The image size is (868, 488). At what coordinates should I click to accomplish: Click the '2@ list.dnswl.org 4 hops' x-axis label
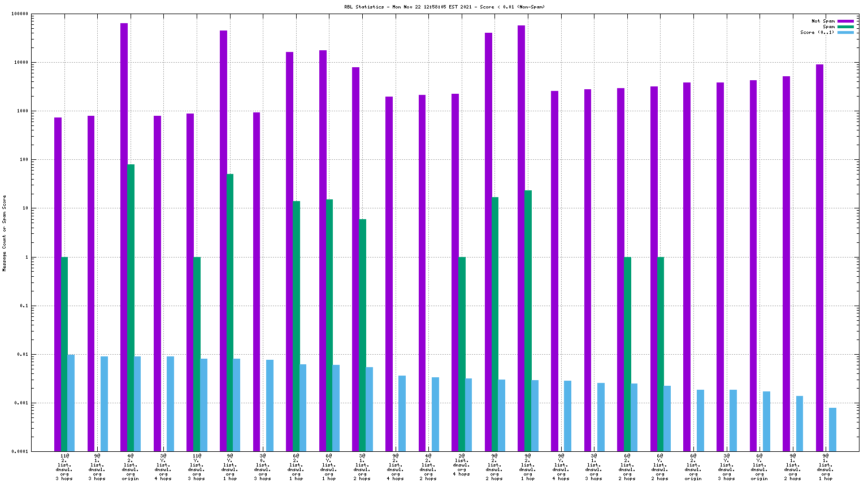[462, 464]
